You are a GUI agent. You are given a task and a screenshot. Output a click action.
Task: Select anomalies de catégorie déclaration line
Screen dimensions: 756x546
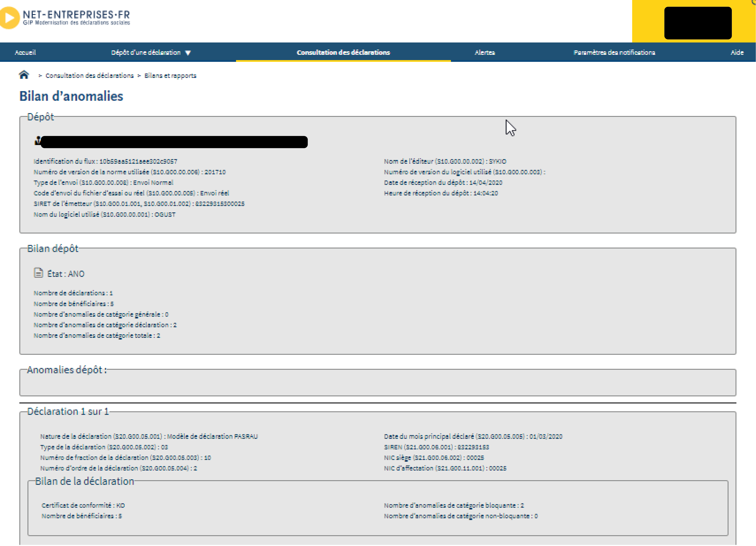[x=105, y=325]
